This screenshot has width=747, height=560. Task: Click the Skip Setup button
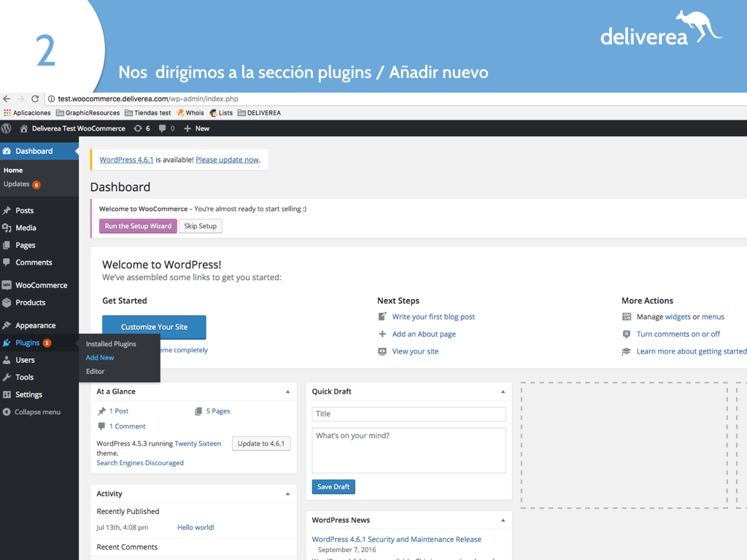pos(201,226)
